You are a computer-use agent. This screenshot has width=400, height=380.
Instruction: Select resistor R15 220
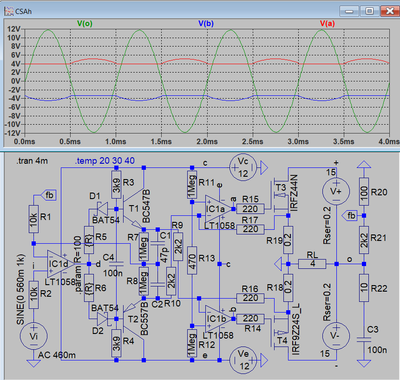[250, 209]
